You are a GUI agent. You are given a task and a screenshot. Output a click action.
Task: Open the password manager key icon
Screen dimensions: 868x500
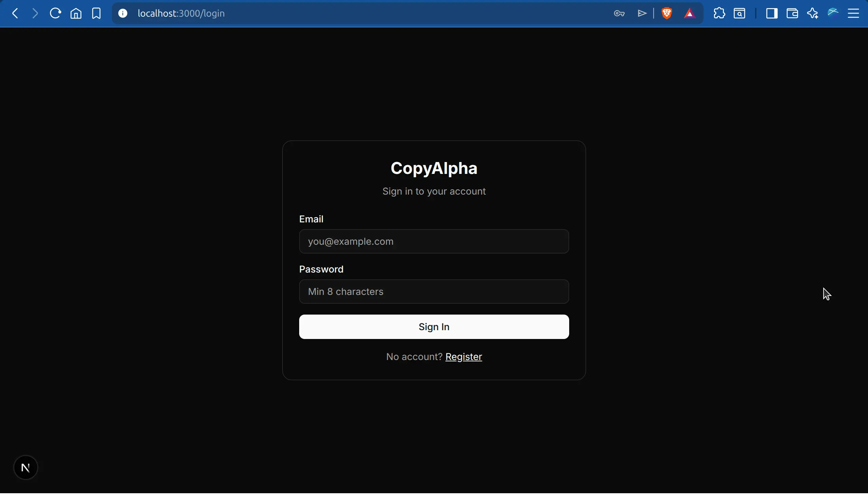[620, 13]
